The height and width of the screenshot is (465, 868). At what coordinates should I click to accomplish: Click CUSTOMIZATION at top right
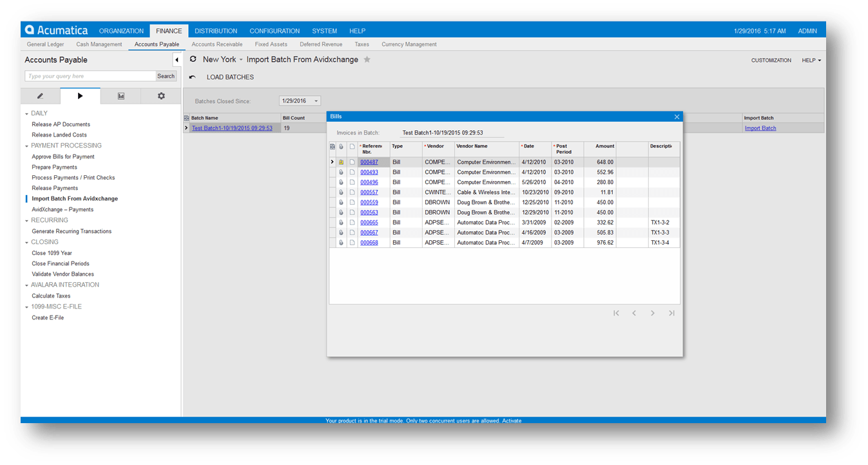[771, 61]
